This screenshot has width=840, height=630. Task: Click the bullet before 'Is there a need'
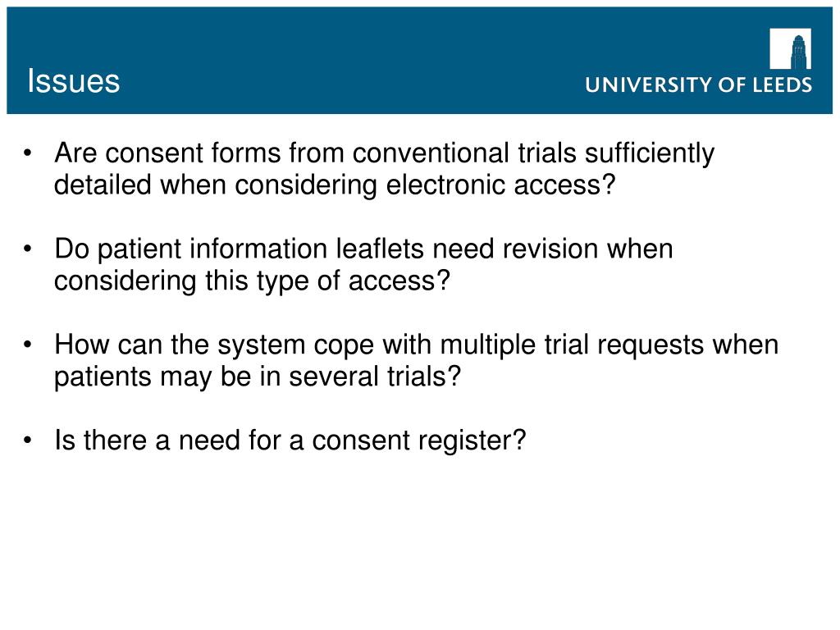(28, 441)
